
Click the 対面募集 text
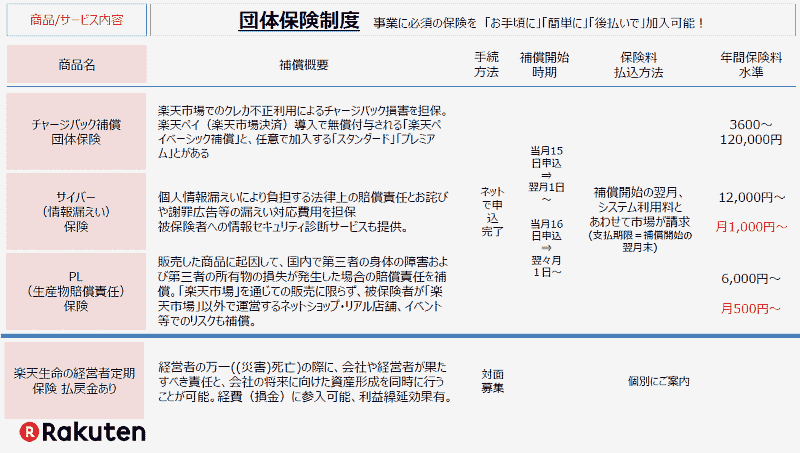(x=492, y=381)
